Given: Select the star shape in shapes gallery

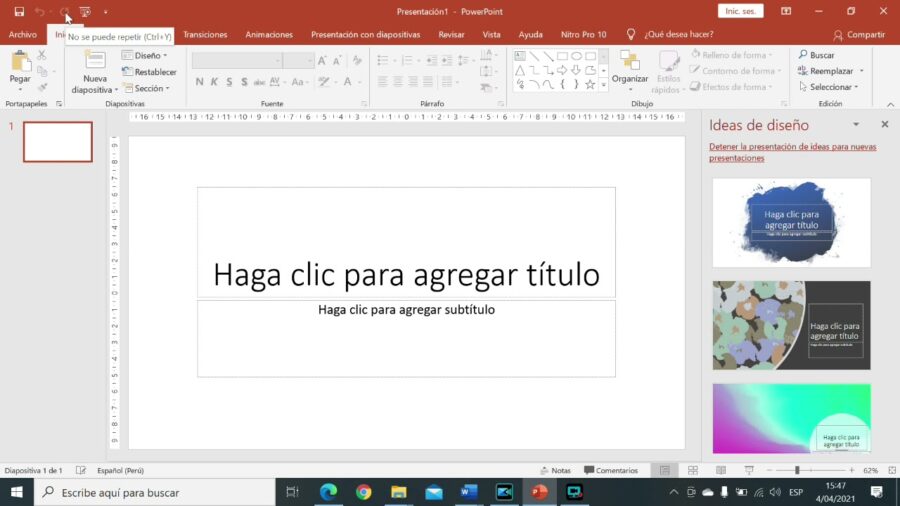Looking at the screenshot, I should pos(590,85).
